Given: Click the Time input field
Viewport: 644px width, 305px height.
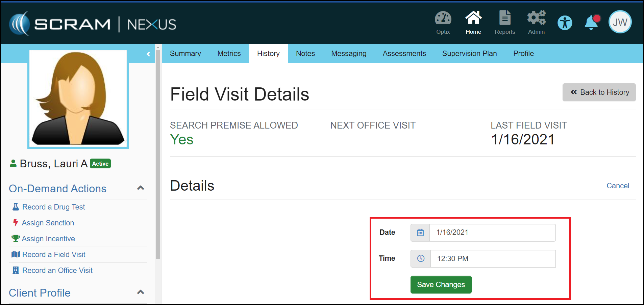Looking at the screenshot, I should 493,259.
